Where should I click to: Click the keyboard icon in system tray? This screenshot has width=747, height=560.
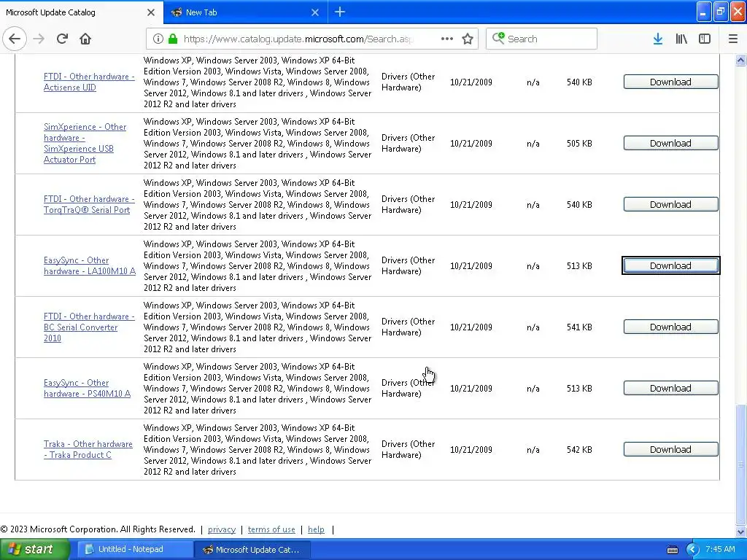pyautogui.click(x=672, y=550)
